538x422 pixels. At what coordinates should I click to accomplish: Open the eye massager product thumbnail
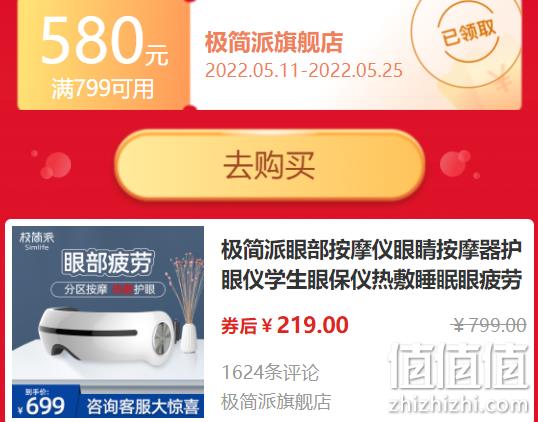click(108, 322)
